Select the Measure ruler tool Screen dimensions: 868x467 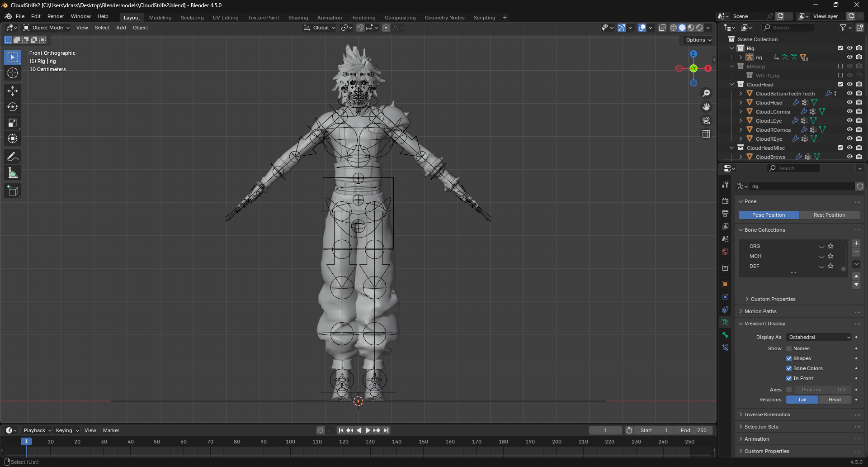coord(13,173)
